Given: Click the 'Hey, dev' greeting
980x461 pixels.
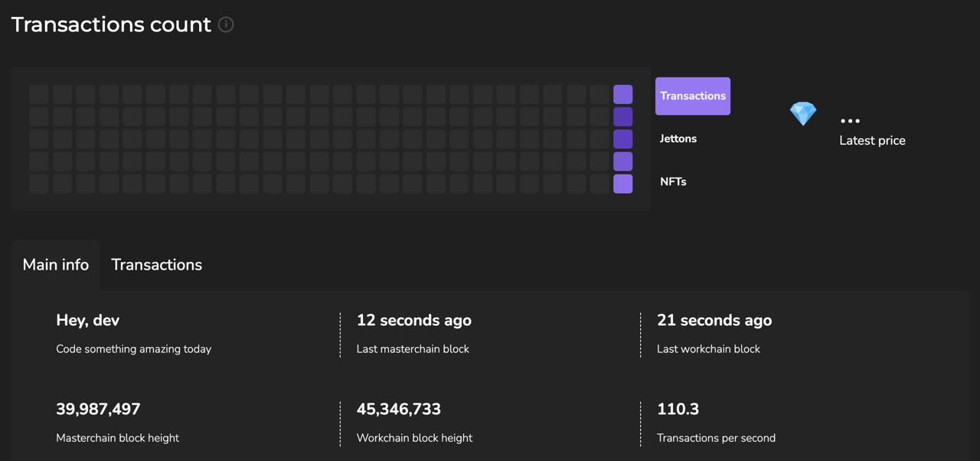Looking at the screenshot, I should click(x=88, y=320).
